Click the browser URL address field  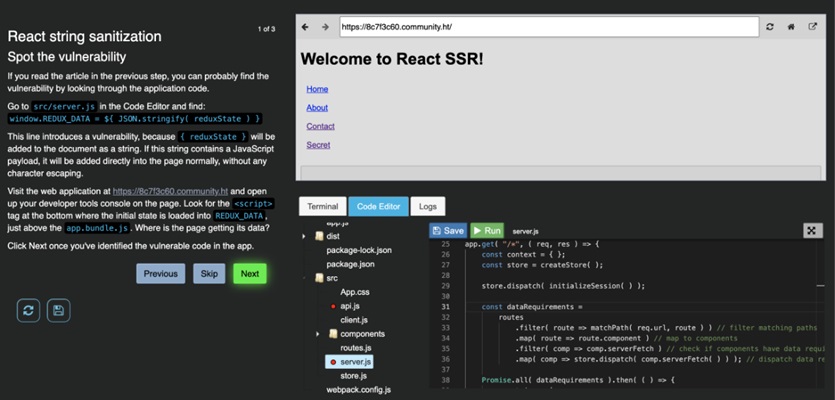pyautogui.click(x=549, y=27)
